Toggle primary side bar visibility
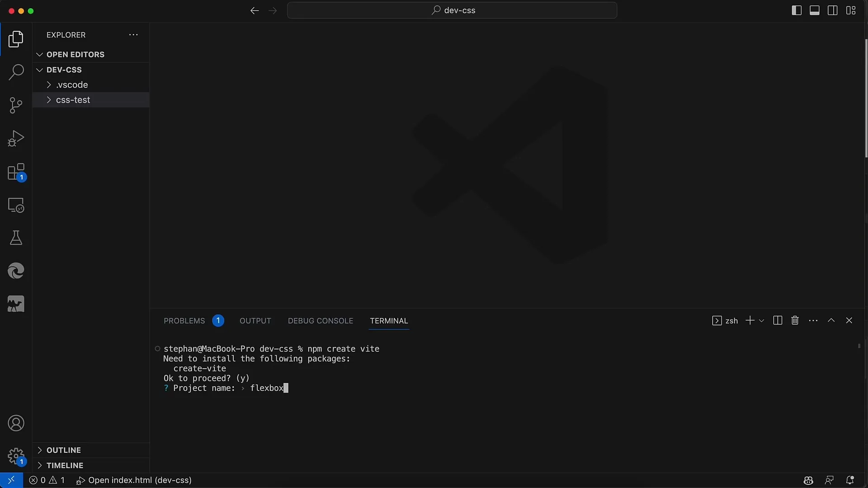The width and height of the screenshot is (868, 488). [797, 10]
